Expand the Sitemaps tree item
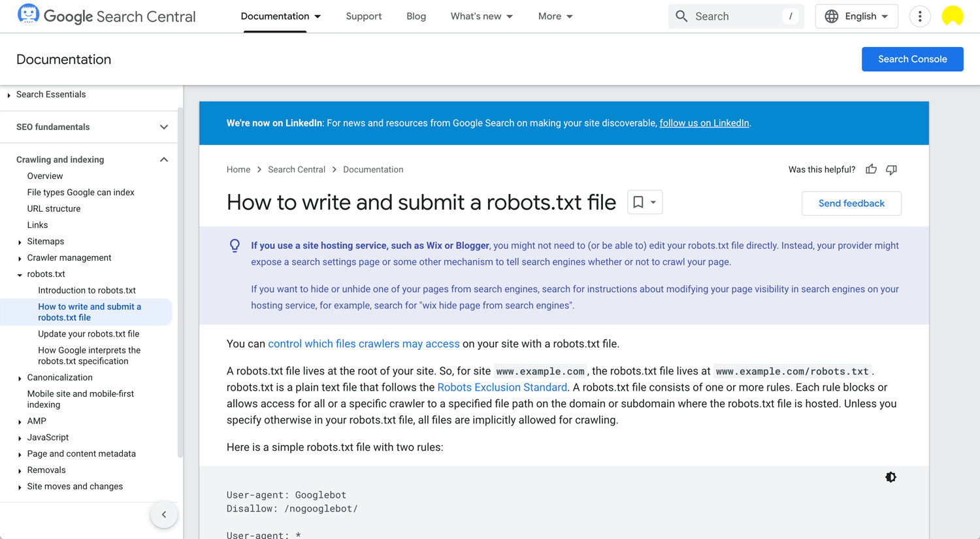 tap(20, 242)
